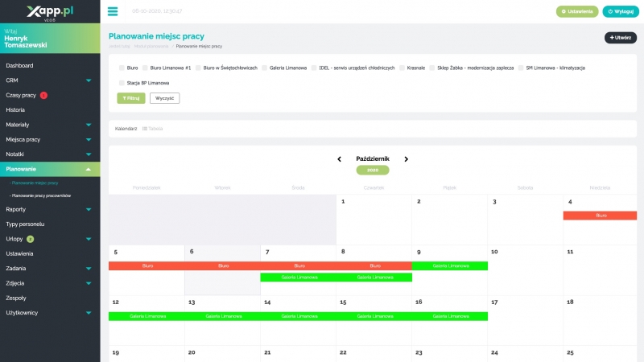
Task: Click the Henryk Tomaszewski user name
Action: 26,42
